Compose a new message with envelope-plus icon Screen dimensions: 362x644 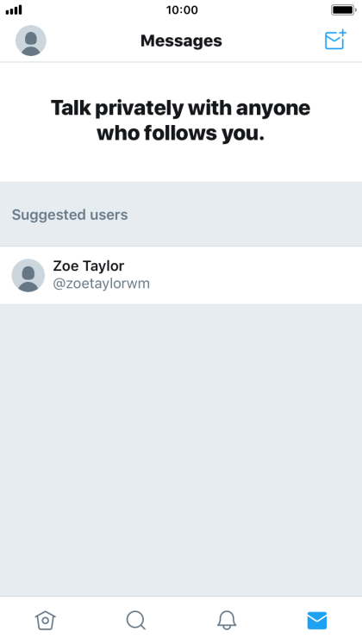pyautogui.click(x=335, y=40)
